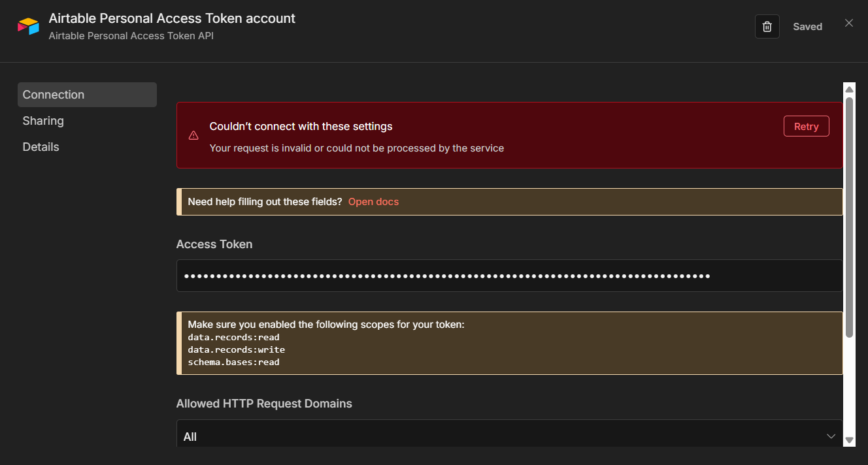Focus the Access Token field
Image resolution: width=868 pixels, height=465 pixels.
click(x=509, y=276)
